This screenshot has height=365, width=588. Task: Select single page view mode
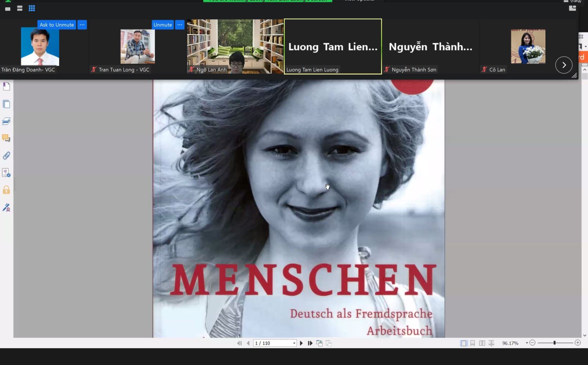click(x=464, y=343)
